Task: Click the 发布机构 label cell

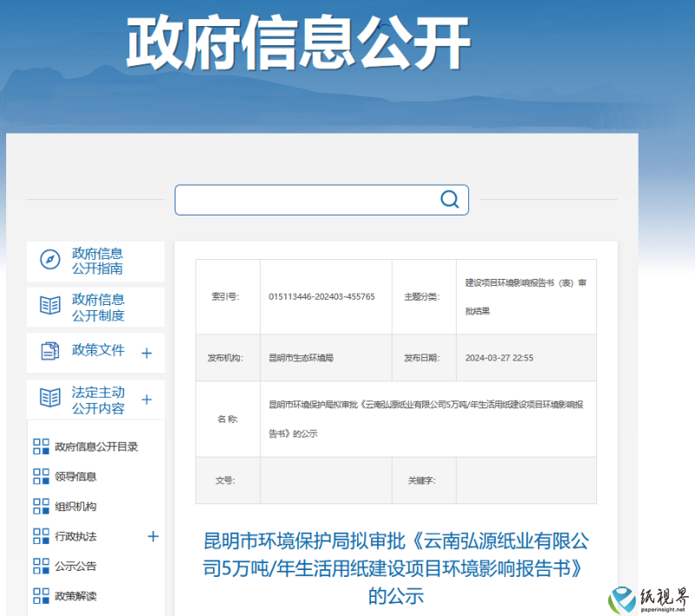Action: coord(228,358)
